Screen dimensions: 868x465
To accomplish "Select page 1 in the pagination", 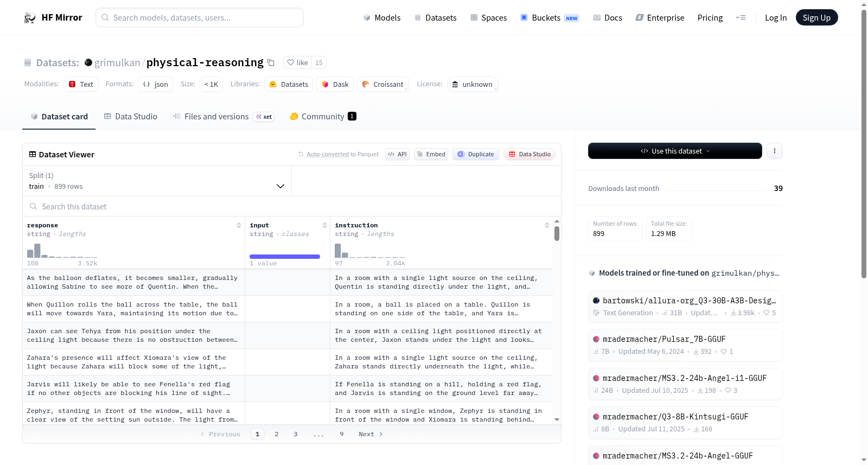I will pyautogui.click(x=258, y=434).
